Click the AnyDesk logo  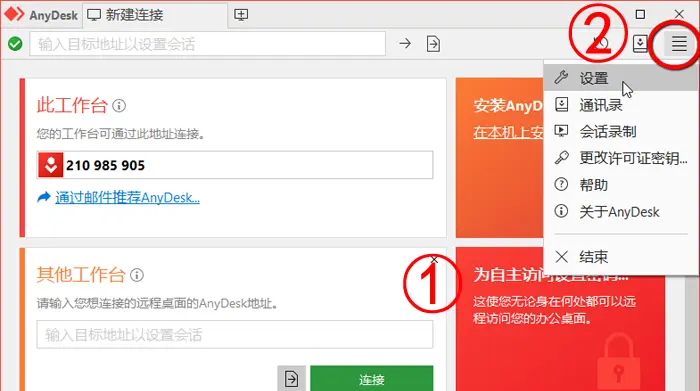pos(14,14)
